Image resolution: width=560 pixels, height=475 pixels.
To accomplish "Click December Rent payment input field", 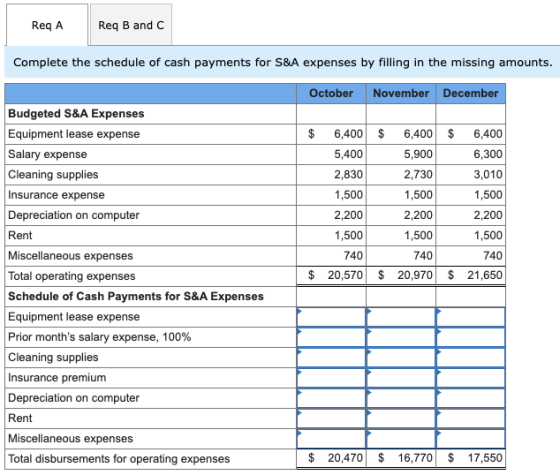I will click(470, 418).
